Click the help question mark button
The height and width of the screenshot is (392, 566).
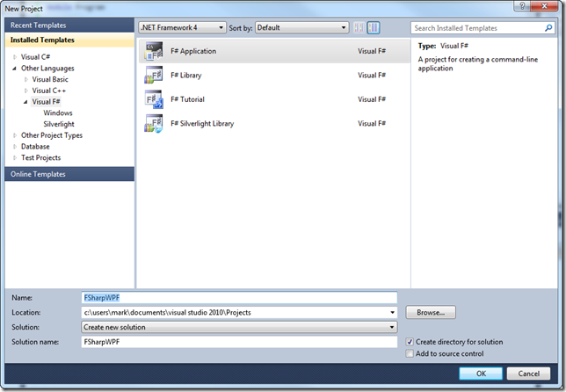(x=522, y=6)
